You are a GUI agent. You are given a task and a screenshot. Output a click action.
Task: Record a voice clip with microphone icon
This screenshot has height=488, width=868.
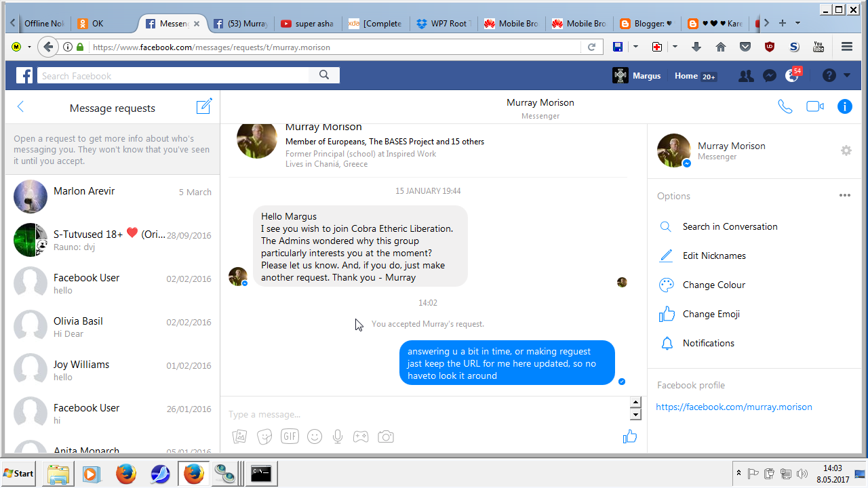pos(338,436)
